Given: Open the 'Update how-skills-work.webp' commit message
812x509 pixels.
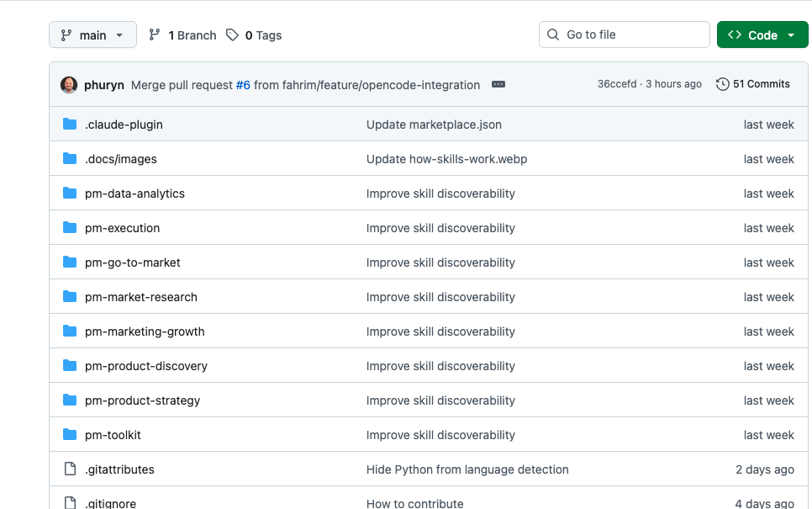Looking at the screenshot, I should coord(447,159).
